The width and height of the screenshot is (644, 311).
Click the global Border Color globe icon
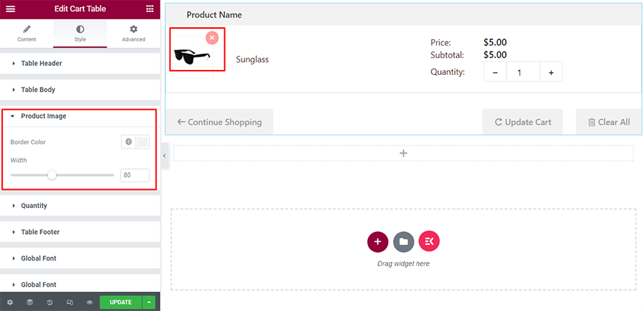(x=129, y=142)
